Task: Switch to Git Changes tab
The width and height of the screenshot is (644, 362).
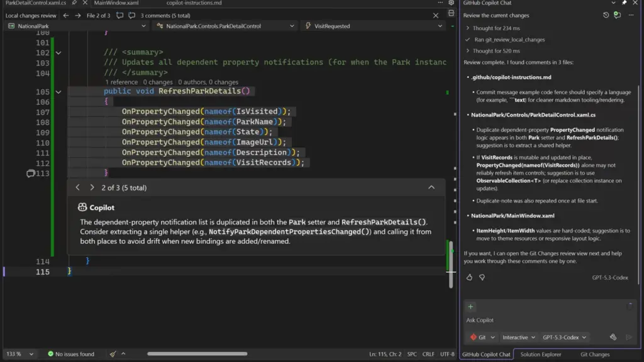Action: (595, 354)
